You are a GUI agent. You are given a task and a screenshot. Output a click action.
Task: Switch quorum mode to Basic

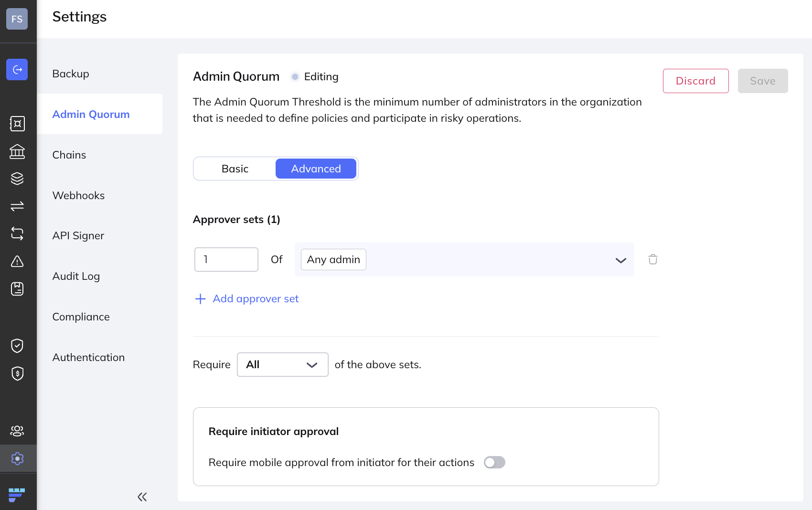[x=235, y=169]
